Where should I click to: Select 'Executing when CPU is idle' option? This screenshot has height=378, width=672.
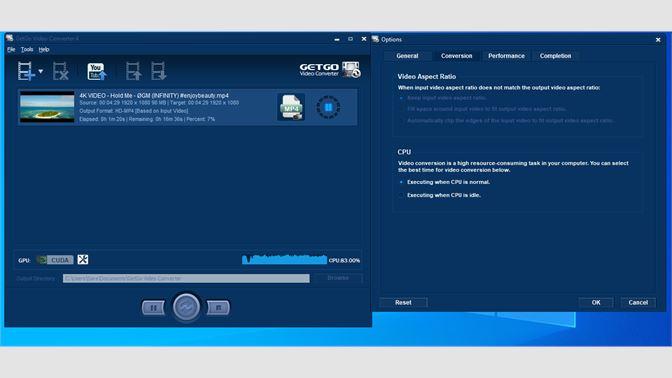[440, 195]
